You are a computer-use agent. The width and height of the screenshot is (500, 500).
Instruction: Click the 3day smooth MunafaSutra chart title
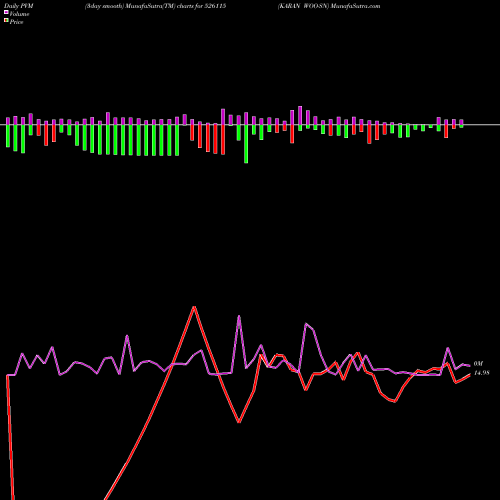[155, 6]
